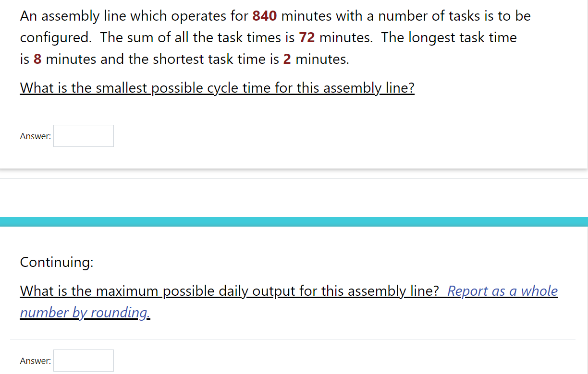Click the separator line above first answer field
The height and width of the screenshot is (374, 588).
pyautogui.click(x=293, y=114)
